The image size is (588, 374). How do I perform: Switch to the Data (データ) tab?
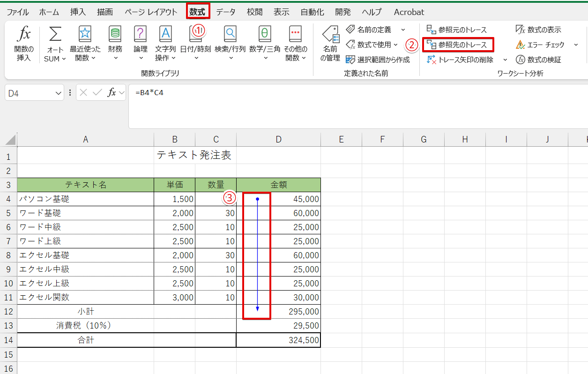[226, 12]
